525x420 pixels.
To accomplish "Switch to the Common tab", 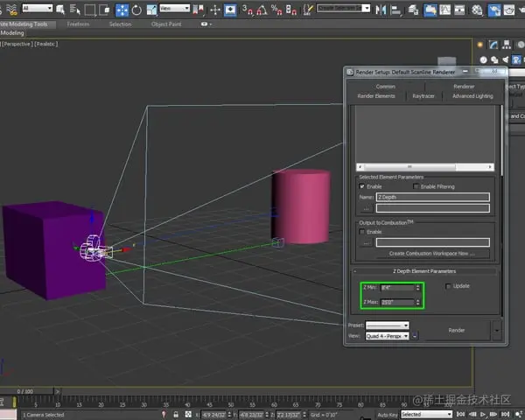I will click(x=385, y=87).
